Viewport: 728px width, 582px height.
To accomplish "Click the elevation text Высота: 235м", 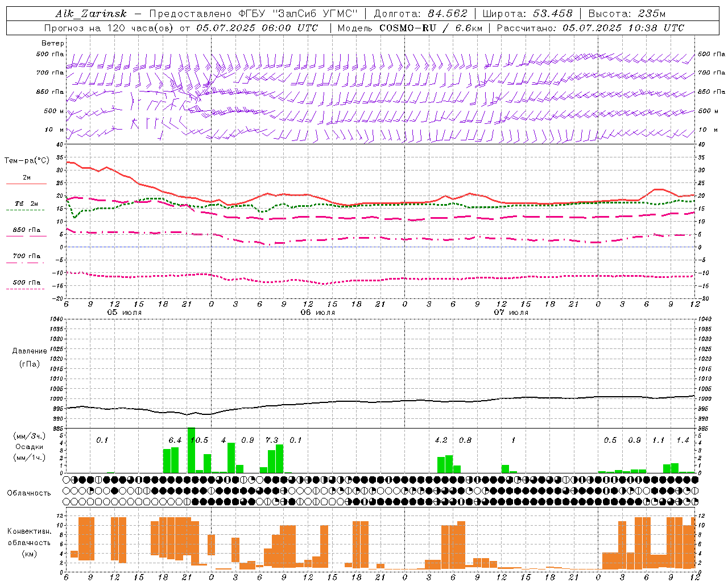I will [x=627, y=14].
